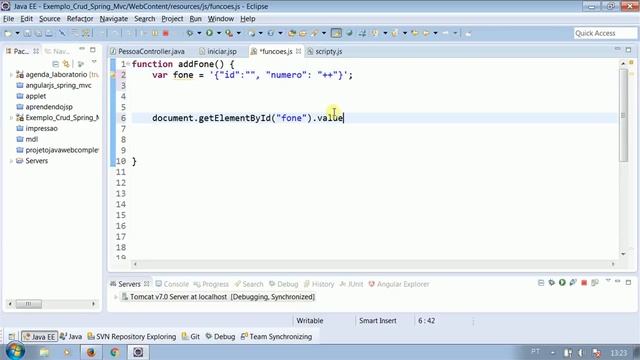Select the Navigator view tab
The width and height of the screenshot is (640, 360).
point(57,51)
